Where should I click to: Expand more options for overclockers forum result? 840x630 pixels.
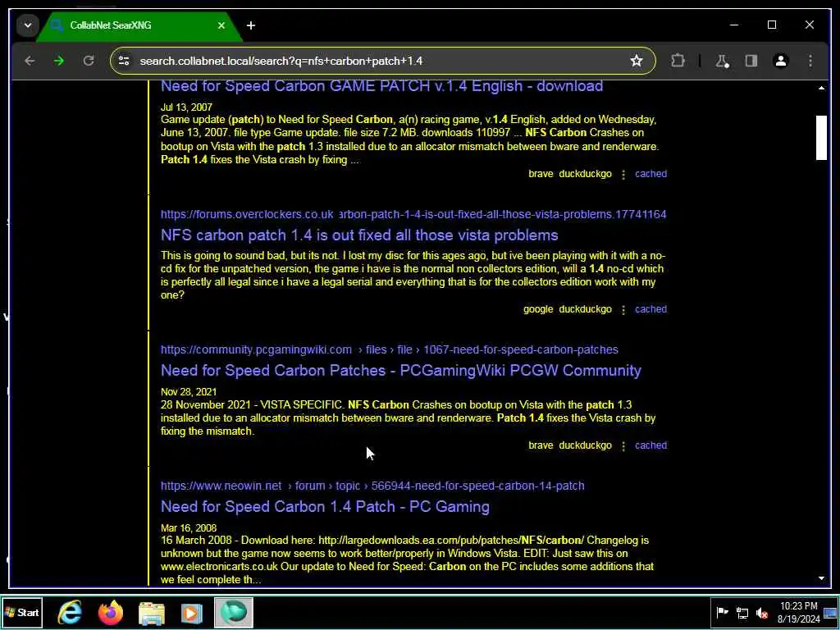(623, 310)
